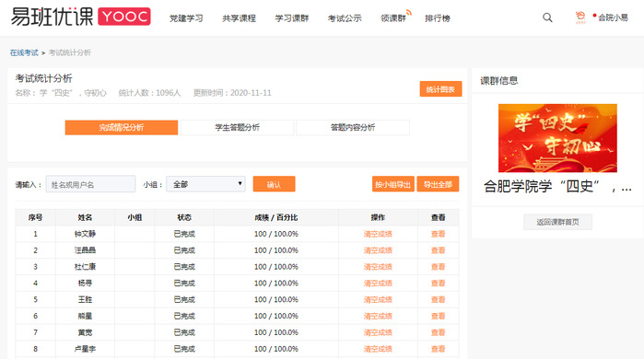Switch to 答题内容分析 tab
This screenshot has width=644, height=359.
tap(353, 128)
